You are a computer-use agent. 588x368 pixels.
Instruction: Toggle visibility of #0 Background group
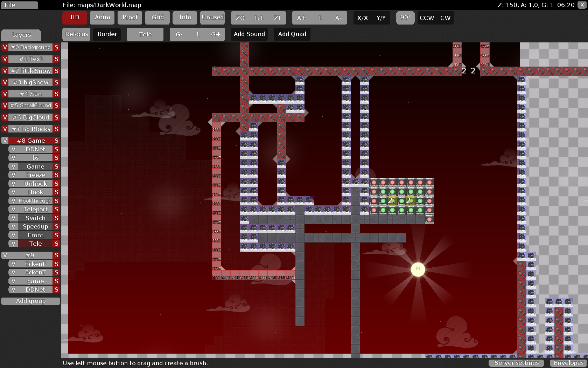tap(5, 47)
